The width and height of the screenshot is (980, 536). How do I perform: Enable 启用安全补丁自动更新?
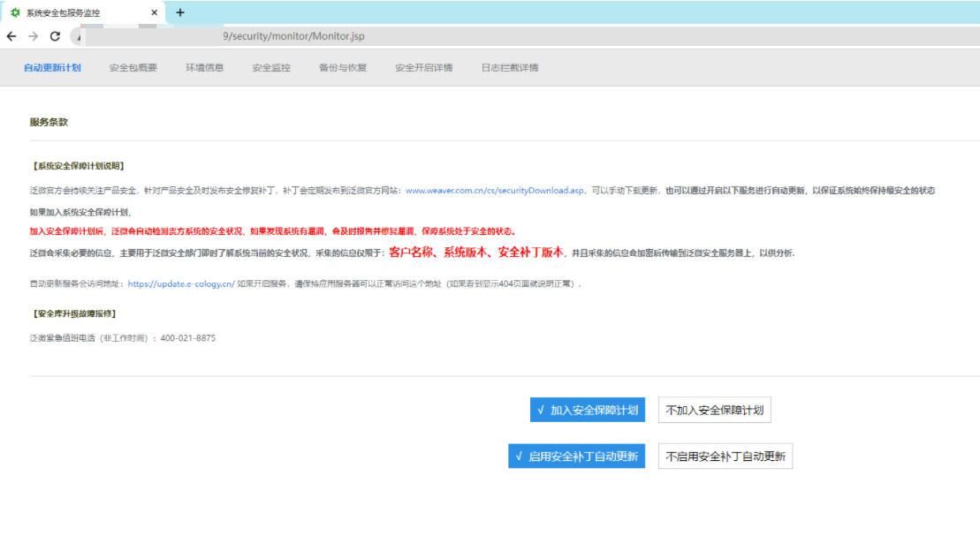[x=578, y=456]
